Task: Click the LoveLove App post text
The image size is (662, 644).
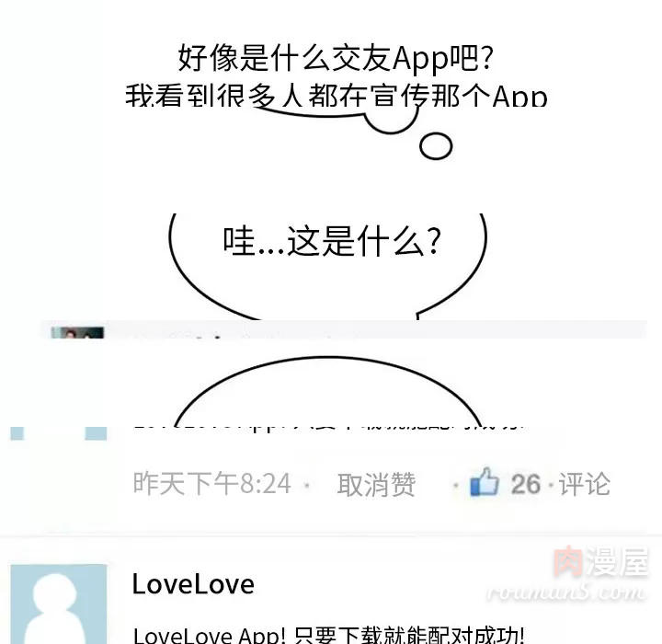Action: tap(328, 635)
